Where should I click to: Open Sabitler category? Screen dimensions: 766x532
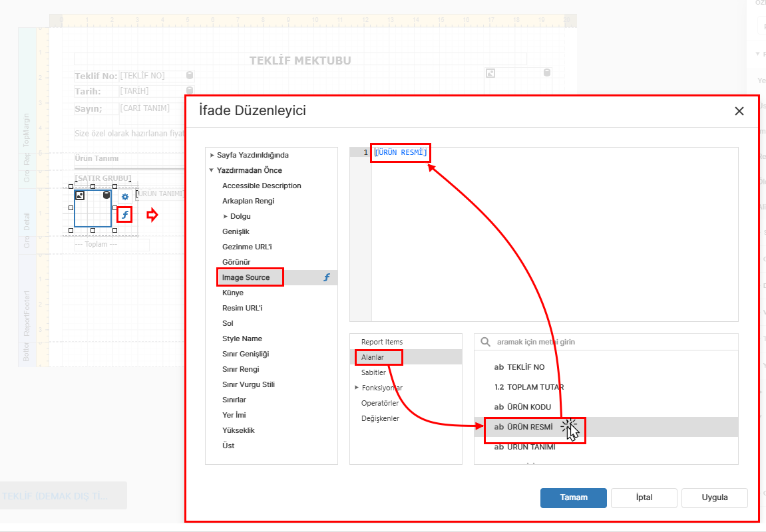[373, 372]
